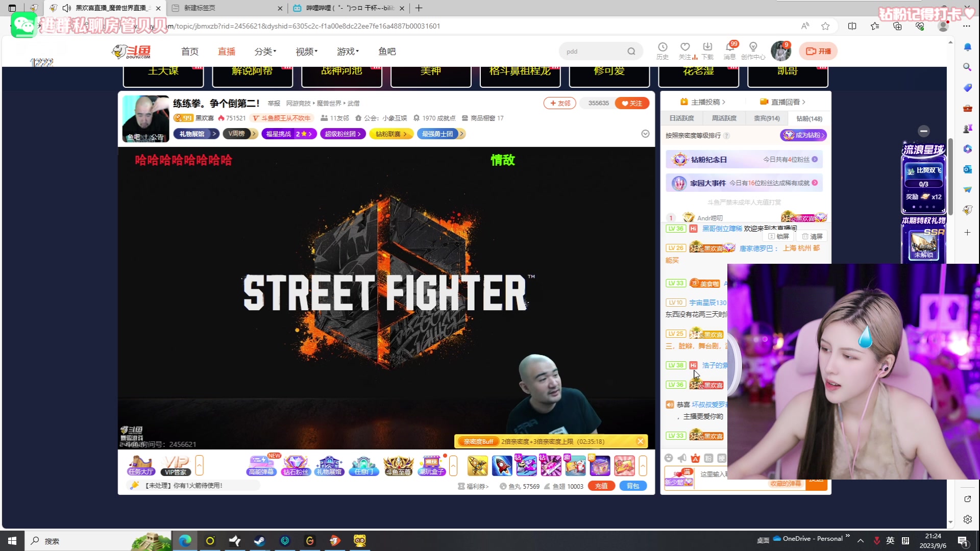
Task: Open 主播投稿 link
Action: click(703, 102)
